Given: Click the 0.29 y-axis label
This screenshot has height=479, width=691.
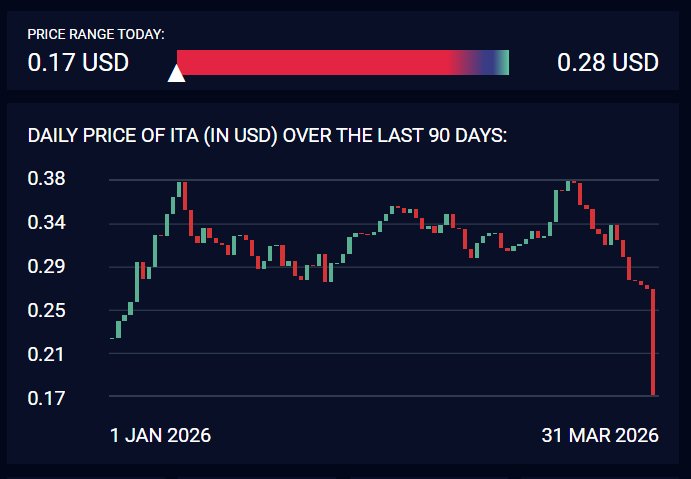Looking at the screenshot, I should (46, 267).
